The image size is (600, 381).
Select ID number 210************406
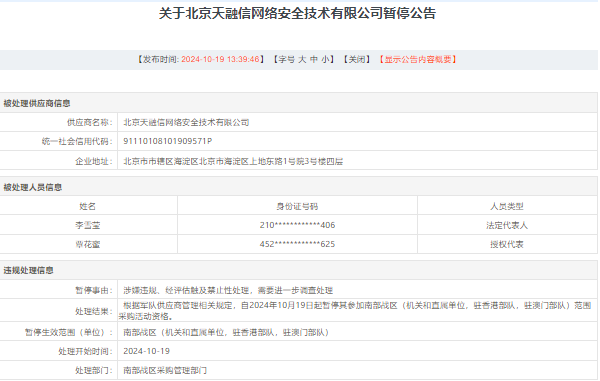pyautogui.click(x=297, y=225)
